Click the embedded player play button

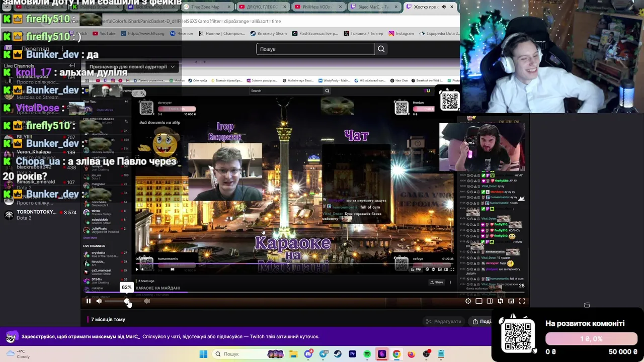[x=136, y=269]
